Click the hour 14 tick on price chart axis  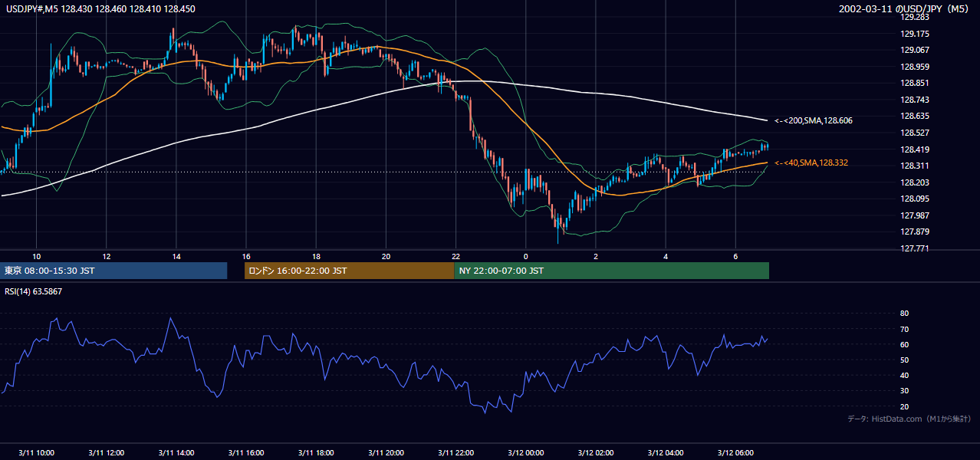[x=176, y=256]
